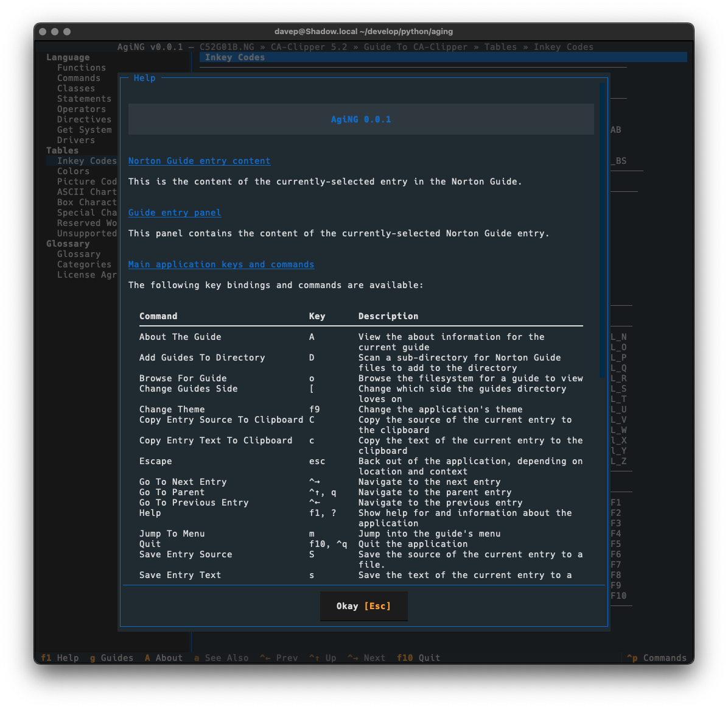Click the Inkey Codes entry title bar
Viewport: 728px width, 709px height.
pos(443,57)
